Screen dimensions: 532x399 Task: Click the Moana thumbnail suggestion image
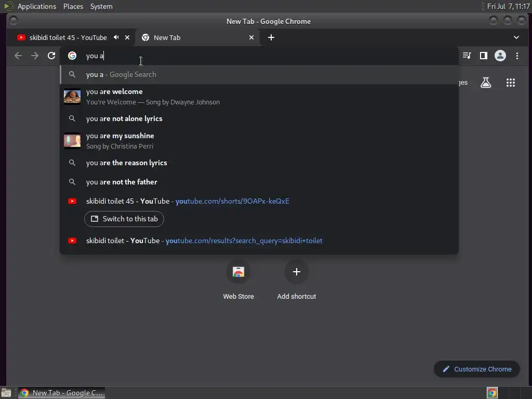point(72,97)
